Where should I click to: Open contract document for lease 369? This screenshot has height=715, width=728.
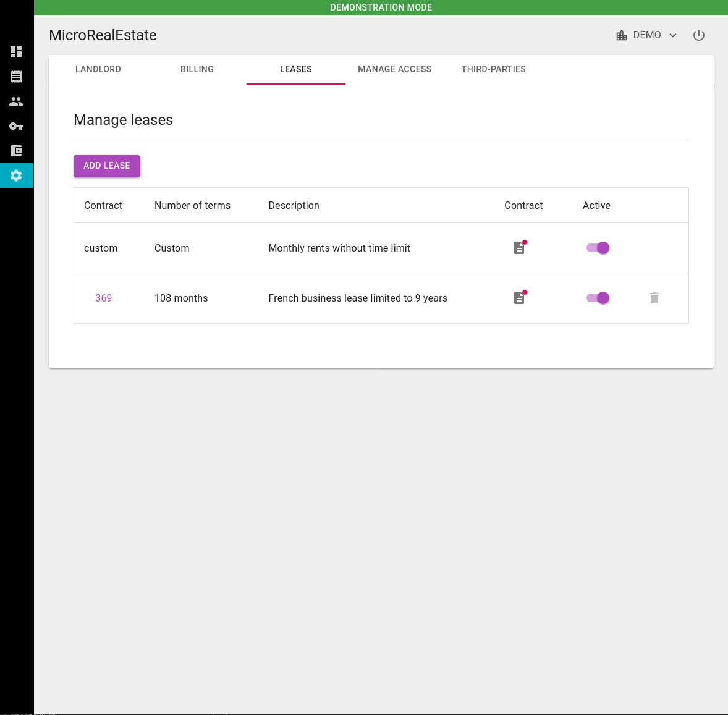[519, 298]
